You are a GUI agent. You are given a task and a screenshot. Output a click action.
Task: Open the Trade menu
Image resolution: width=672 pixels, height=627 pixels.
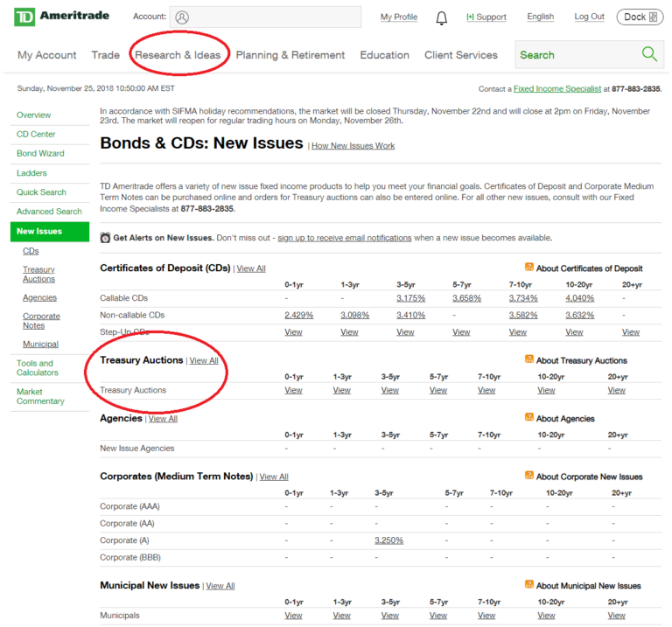pyautogui.click(x=105, y=55)
